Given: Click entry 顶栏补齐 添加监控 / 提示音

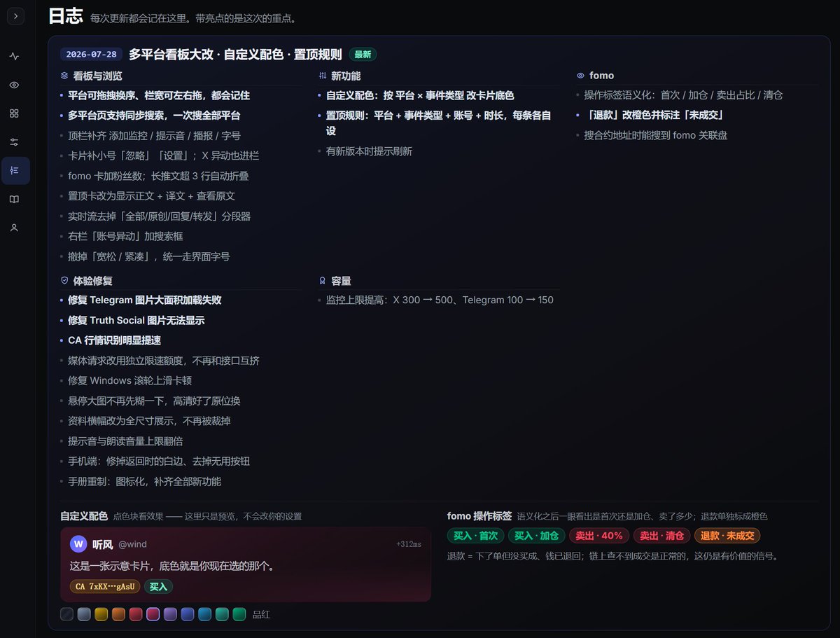Looking at the screenshot, I should (x=154, y=136).
